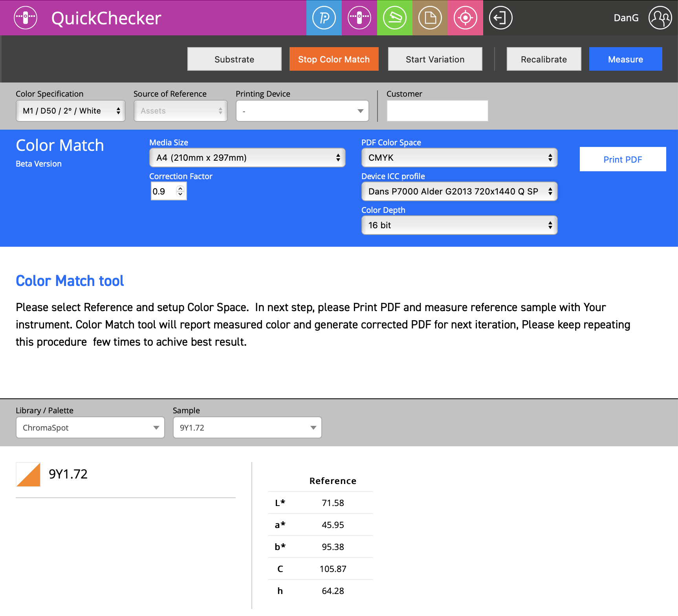Click the blue P icon in header
Viewport: 678px width, 616px height.
324,18
